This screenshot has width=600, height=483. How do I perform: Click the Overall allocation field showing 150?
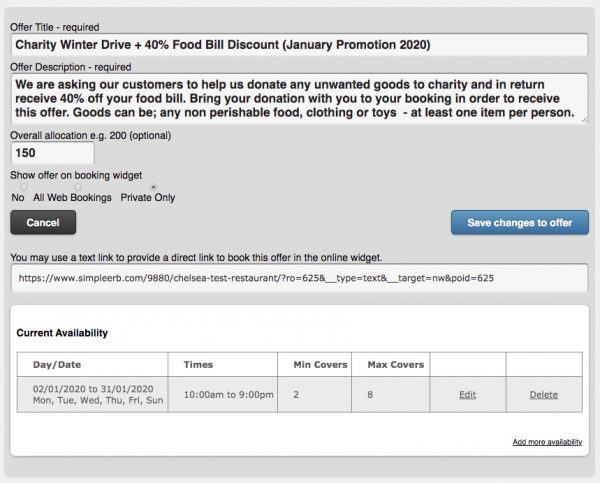(52, 153)
